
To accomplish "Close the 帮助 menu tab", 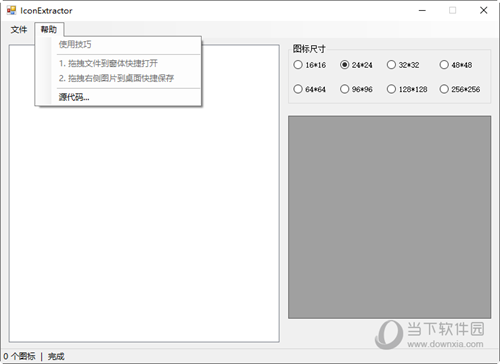I will tap(49, 30).
